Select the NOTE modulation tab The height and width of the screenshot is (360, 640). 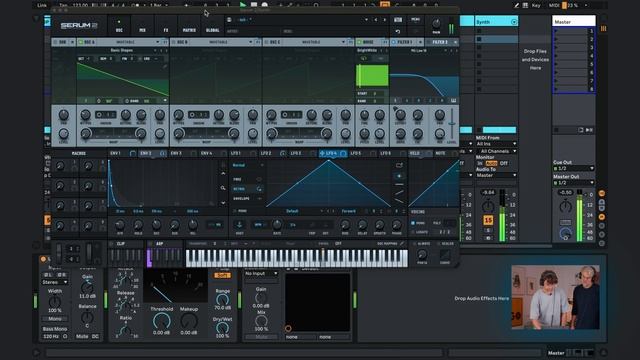pos(440,153)
